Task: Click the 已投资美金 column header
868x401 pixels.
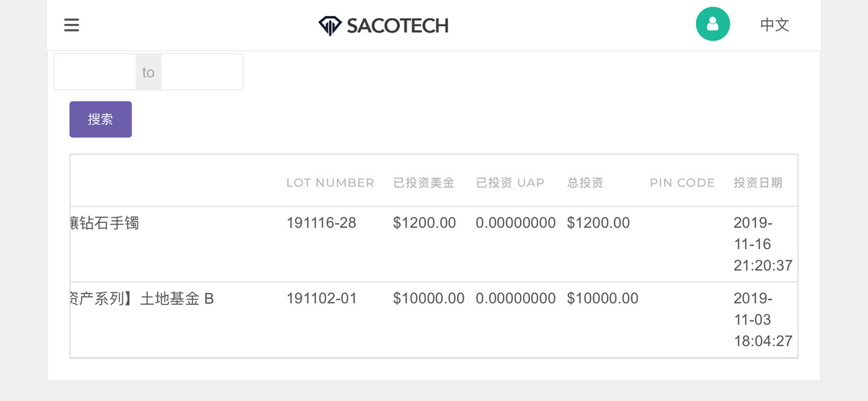Action: (x=424, y=183)
